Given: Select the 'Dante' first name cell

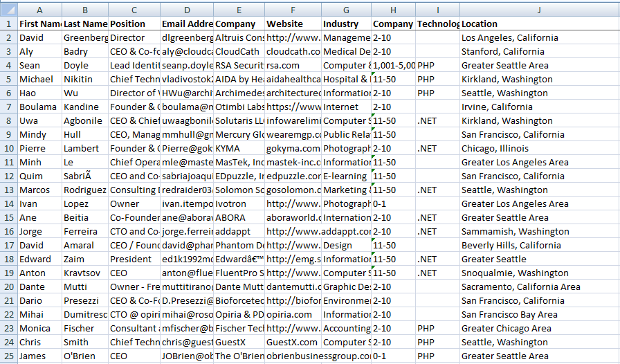Looking at the screenshot, I should (40, 287).
